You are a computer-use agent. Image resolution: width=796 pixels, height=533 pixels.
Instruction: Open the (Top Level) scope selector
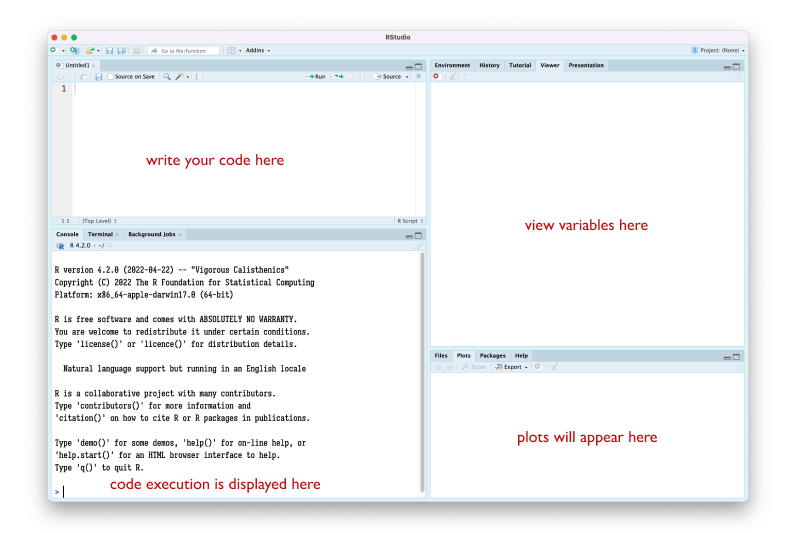[100, 221]
